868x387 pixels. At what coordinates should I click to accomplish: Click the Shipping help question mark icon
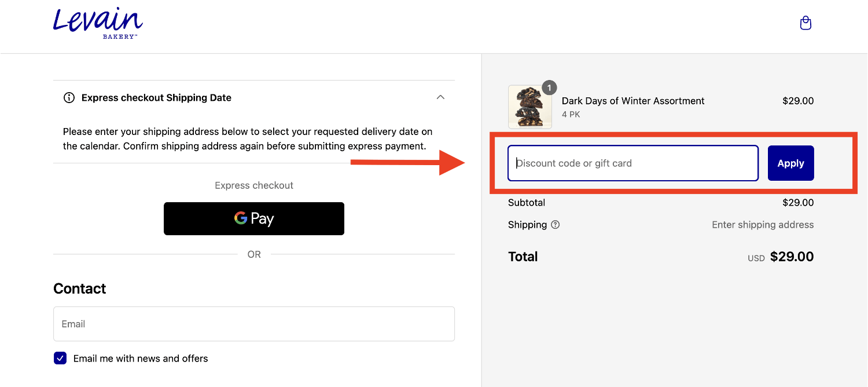tap(556, 225)
